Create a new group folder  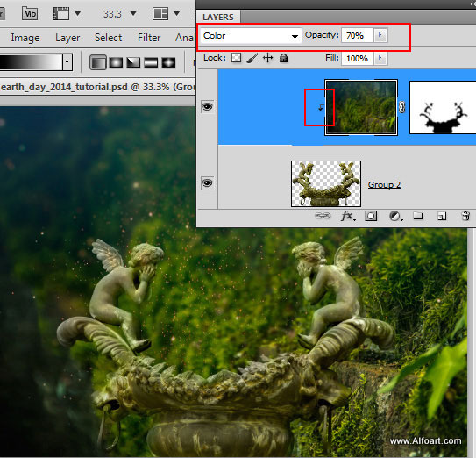point(418,216)
